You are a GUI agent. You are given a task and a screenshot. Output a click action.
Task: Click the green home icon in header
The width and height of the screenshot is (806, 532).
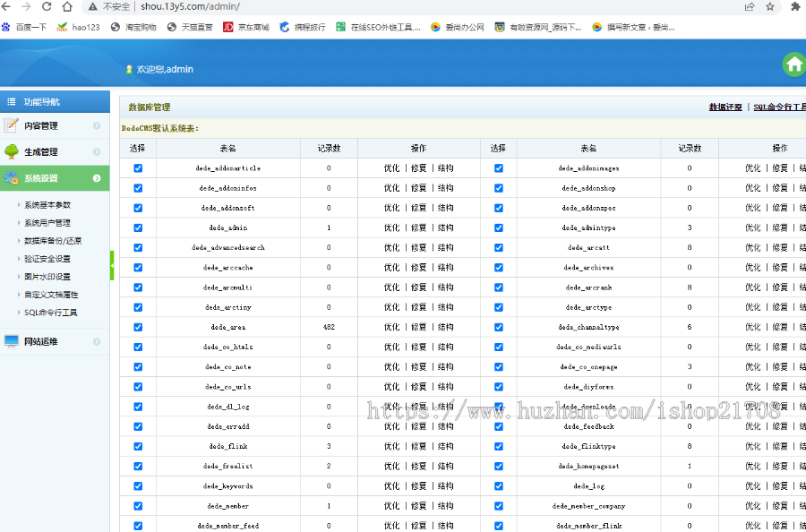[794, 64]
